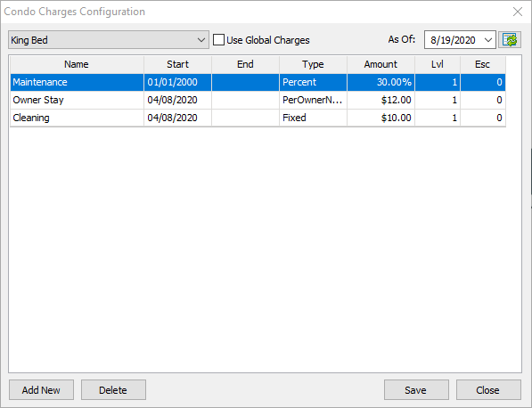Sort by the Start column header

coord(178,64)
